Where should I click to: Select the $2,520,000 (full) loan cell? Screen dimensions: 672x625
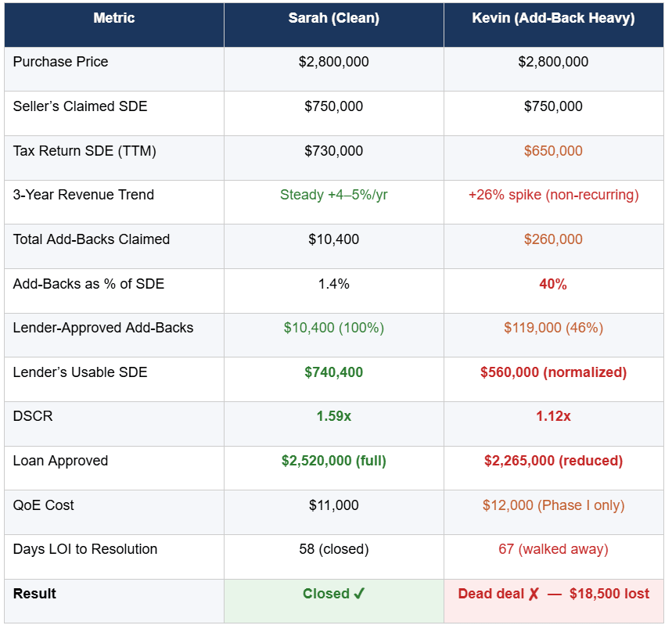tap(333, 461)
